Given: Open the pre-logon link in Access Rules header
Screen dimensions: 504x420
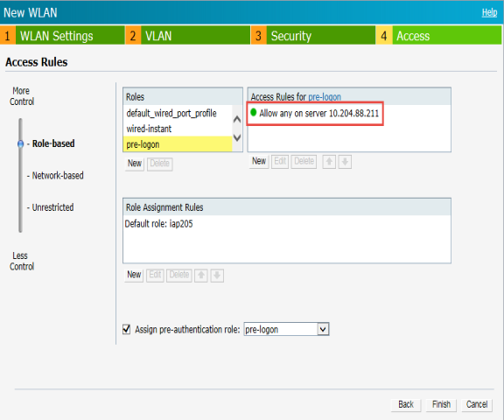Looking at the screenshot, I should point(325,97).
